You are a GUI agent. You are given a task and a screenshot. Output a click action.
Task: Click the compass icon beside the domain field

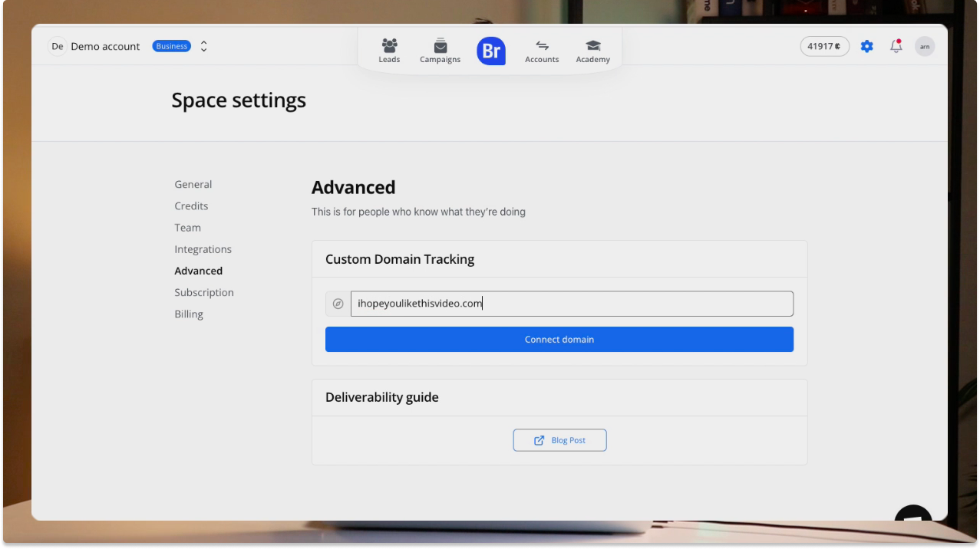point(338,304)
